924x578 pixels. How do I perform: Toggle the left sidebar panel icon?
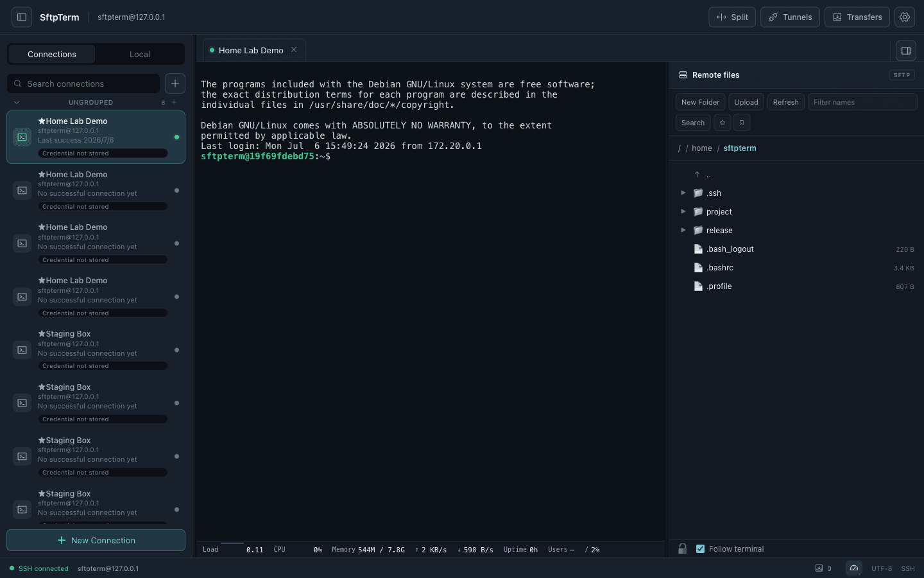(22, 17)
